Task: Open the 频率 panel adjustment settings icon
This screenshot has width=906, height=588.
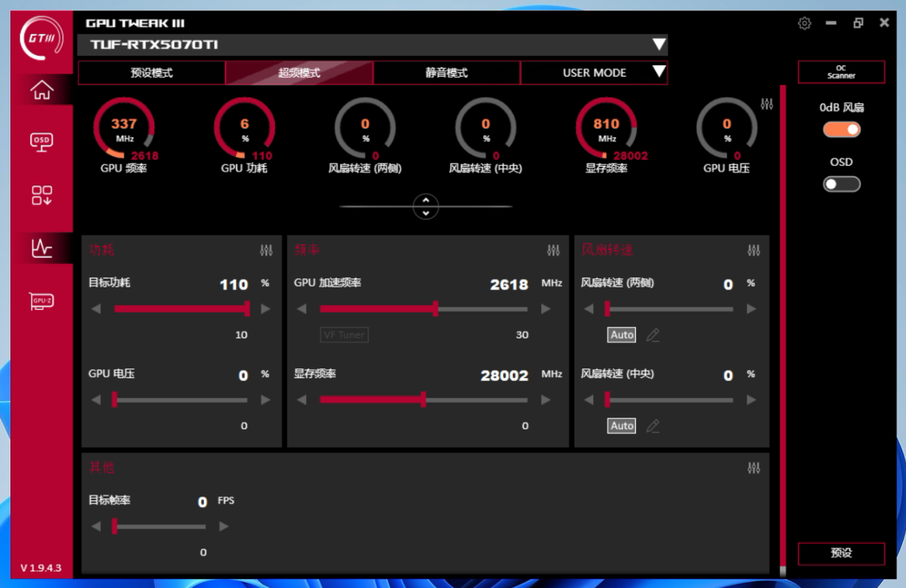Action: [553, 251]
